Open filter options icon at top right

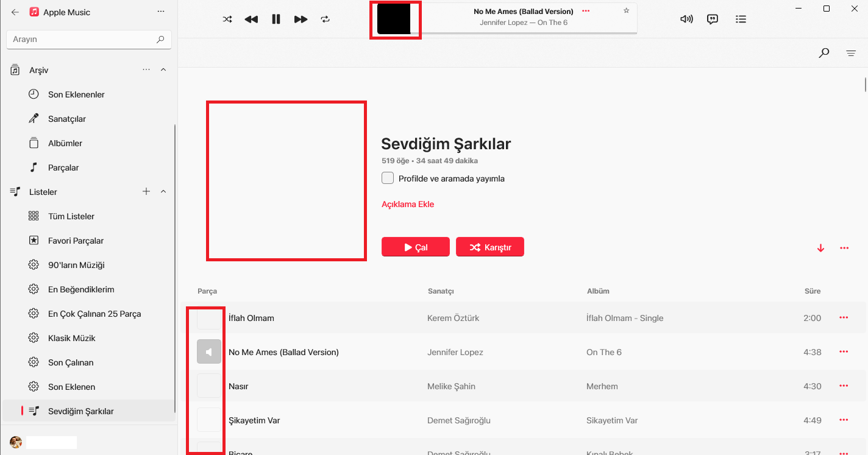851,53
